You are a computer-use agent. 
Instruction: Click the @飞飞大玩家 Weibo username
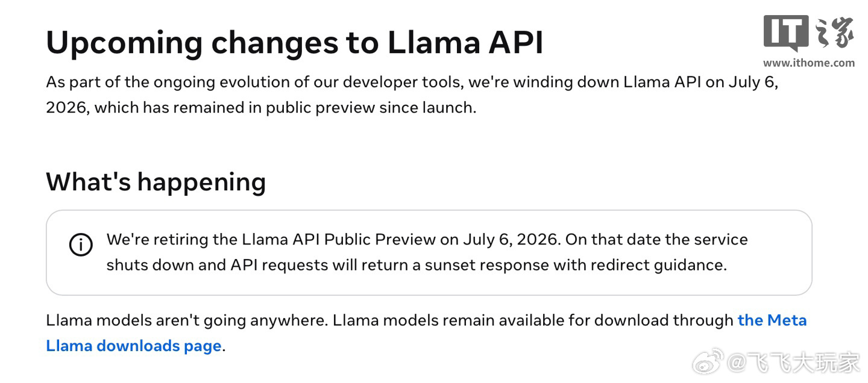pos(793,363)
